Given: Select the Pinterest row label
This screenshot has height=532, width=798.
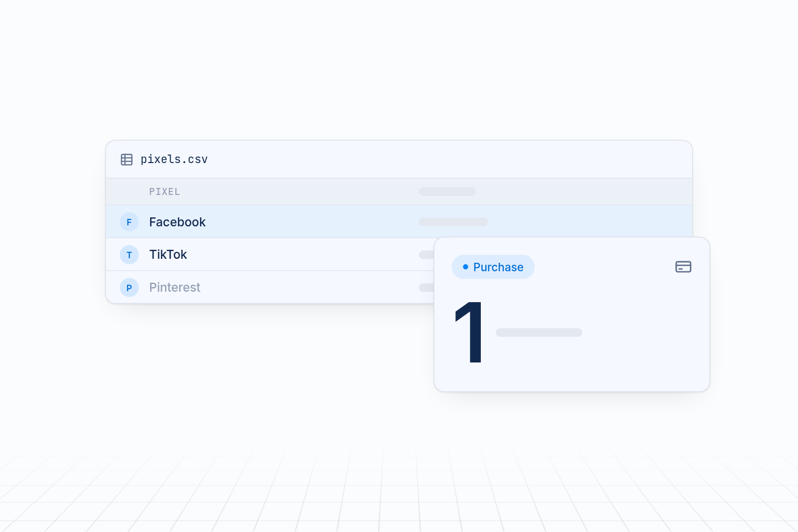Looking at the screenshot, I should tap(175, 287).
